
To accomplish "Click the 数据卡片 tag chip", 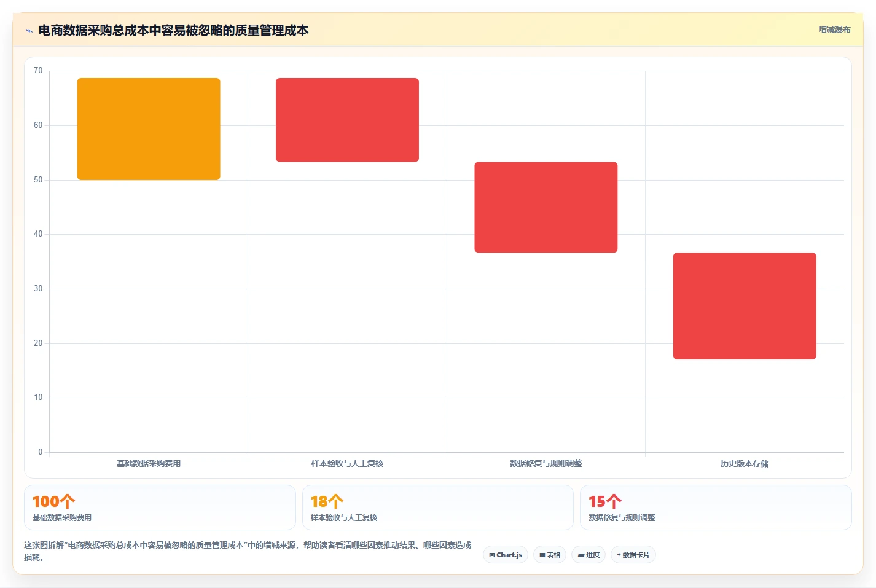I will tap(633, 555).
